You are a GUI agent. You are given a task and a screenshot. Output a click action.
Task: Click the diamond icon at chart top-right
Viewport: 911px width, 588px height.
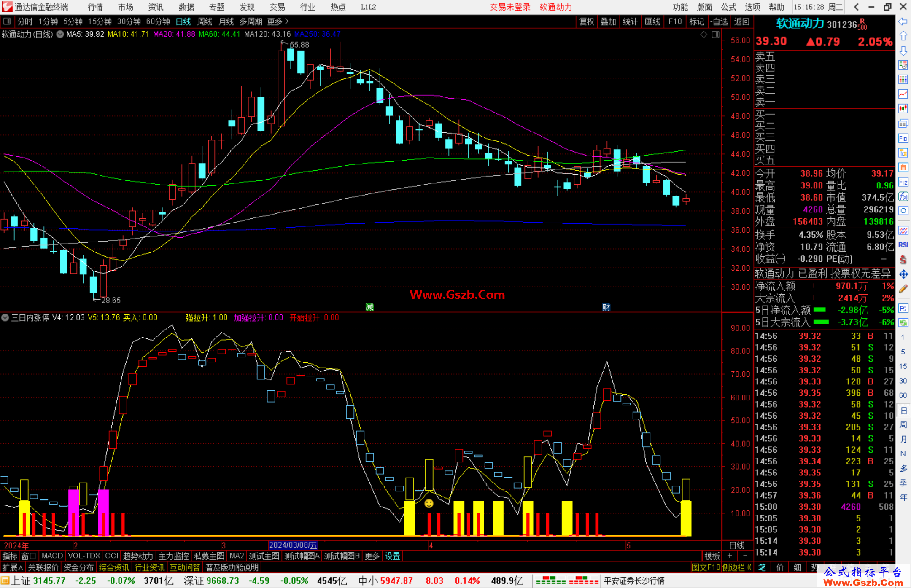tap(704, 34)
